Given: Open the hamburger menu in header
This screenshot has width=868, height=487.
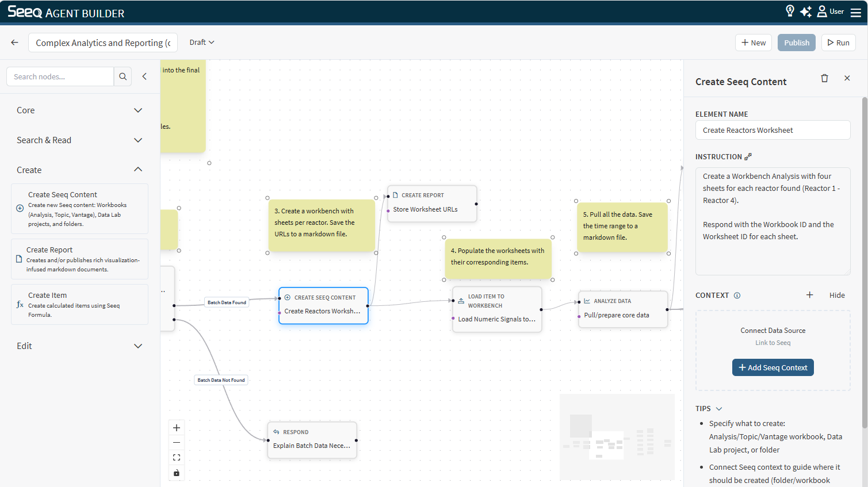Looking at the screenshot, I should click(856, 12).
